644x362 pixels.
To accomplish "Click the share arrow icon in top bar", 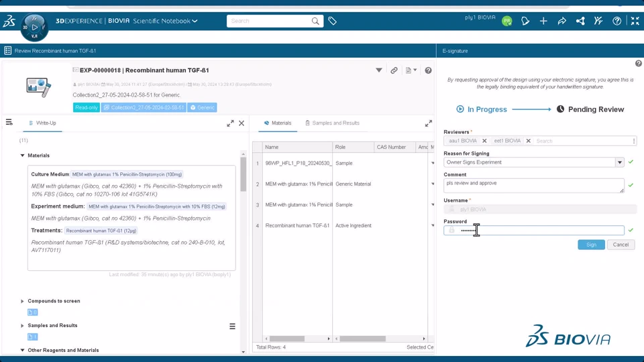I will tap(561, 21).
